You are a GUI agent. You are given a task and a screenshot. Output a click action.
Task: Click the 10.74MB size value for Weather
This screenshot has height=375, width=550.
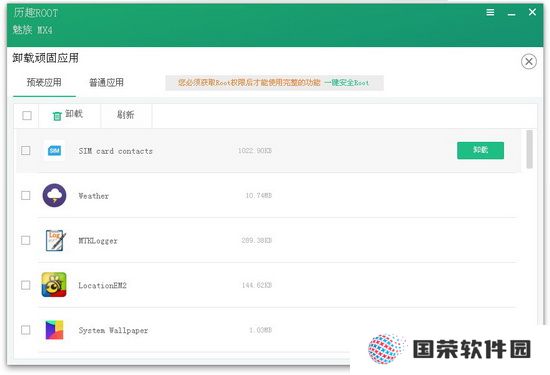(x=259, y=195)
